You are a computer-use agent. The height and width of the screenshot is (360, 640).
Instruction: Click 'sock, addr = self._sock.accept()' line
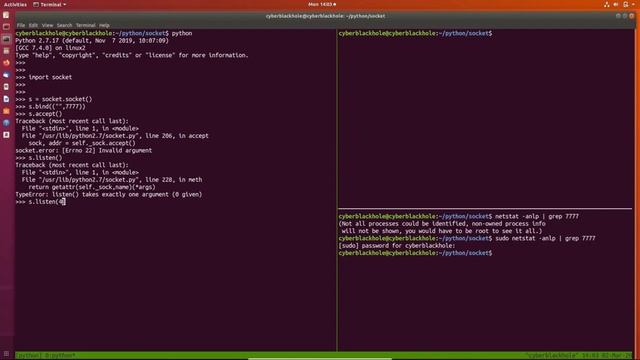tap(82, 143)
